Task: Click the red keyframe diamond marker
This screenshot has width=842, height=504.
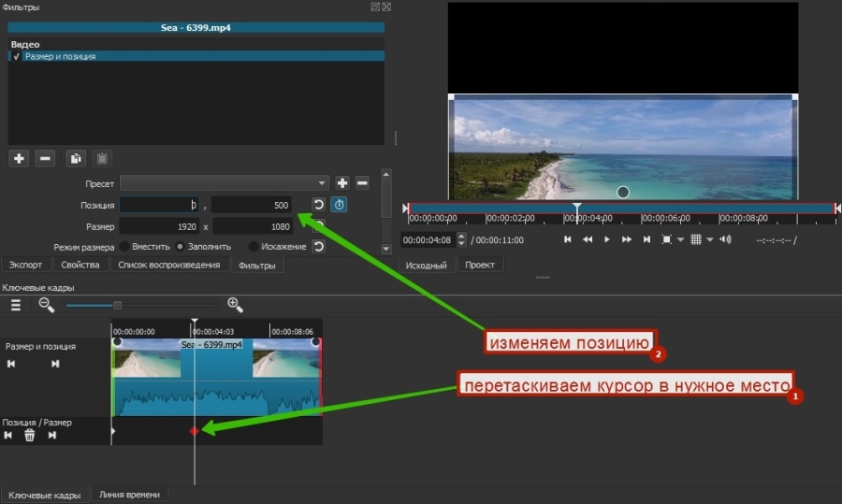Action: coord(195,431)
